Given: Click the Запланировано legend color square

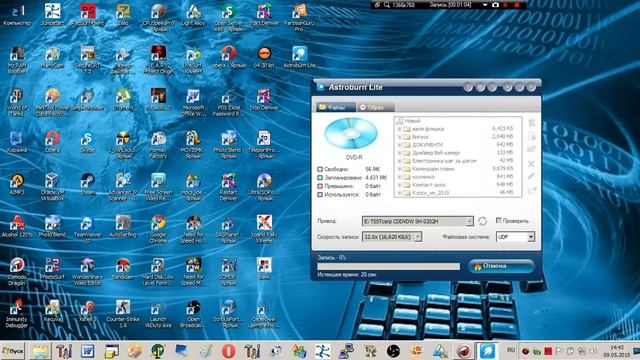Looking at the screenshot, I should (320, 178).
